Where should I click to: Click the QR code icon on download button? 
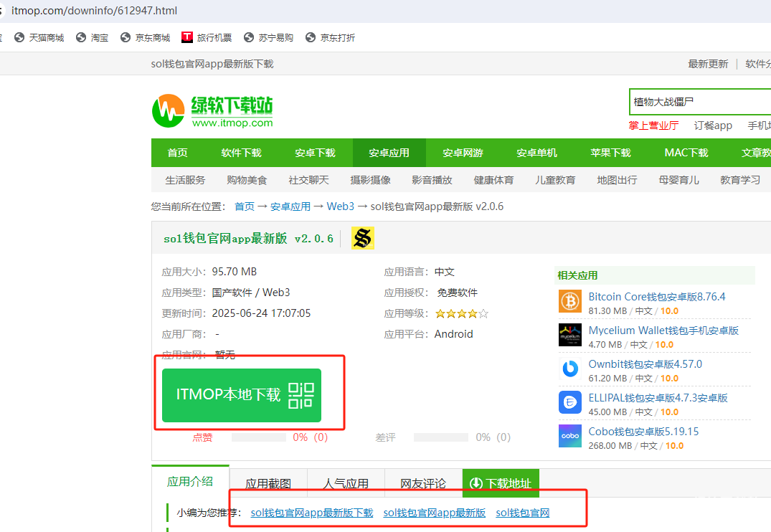(301, 395)
